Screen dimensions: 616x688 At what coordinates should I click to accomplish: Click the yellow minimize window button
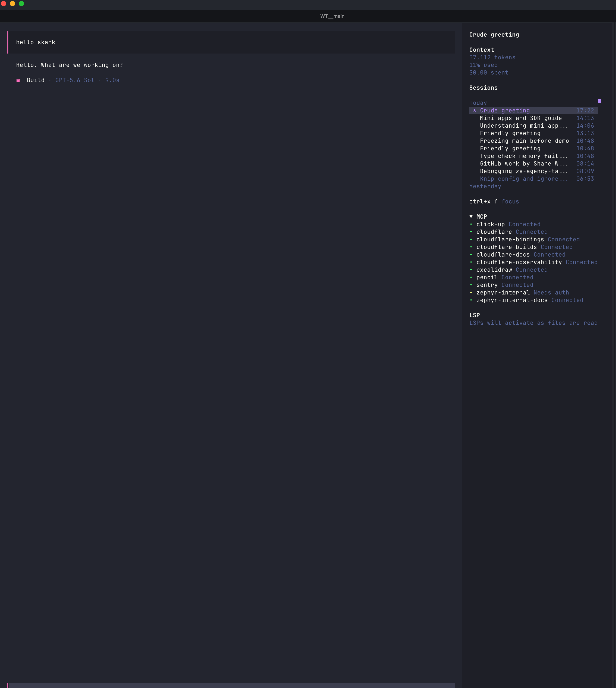point(12,3)
